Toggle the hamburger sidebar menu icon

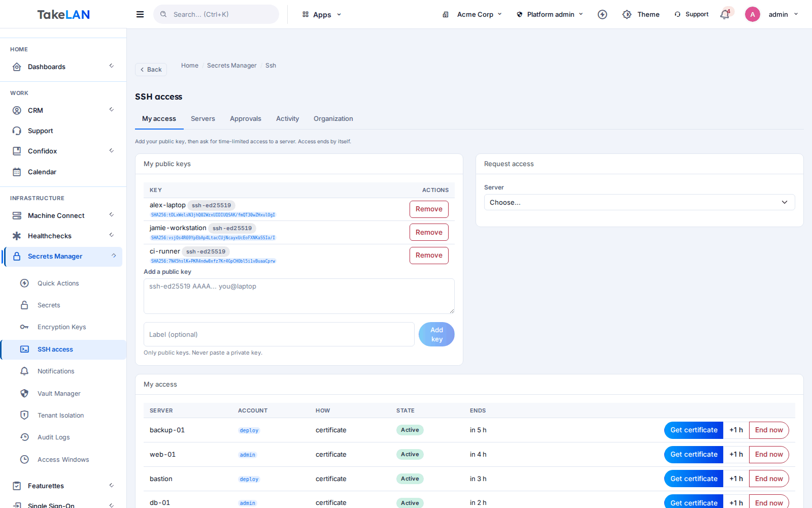pyautogui.click(x=140, y=14)
